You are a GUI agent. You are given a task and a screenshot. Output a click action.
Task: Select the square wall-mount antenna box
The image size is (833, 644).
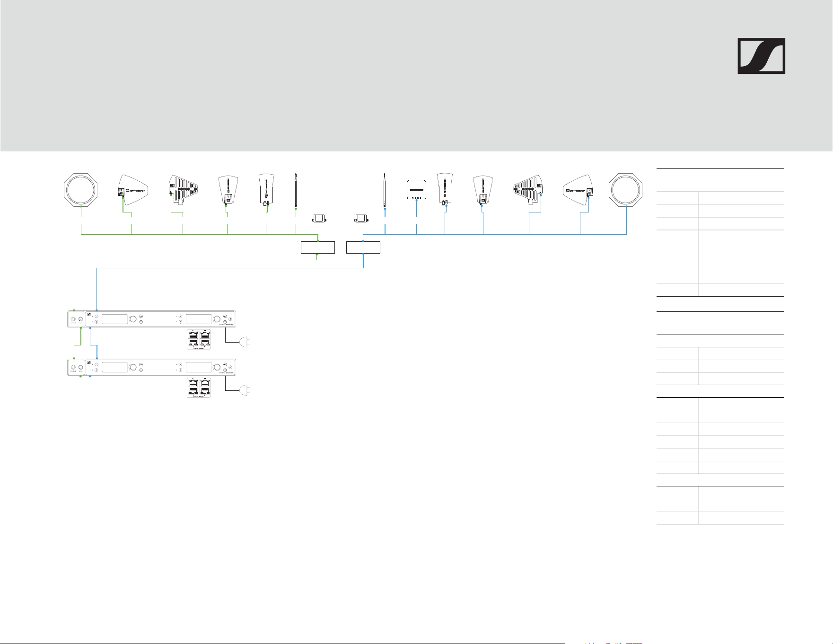pyautogui.click(x=417, y=190)
